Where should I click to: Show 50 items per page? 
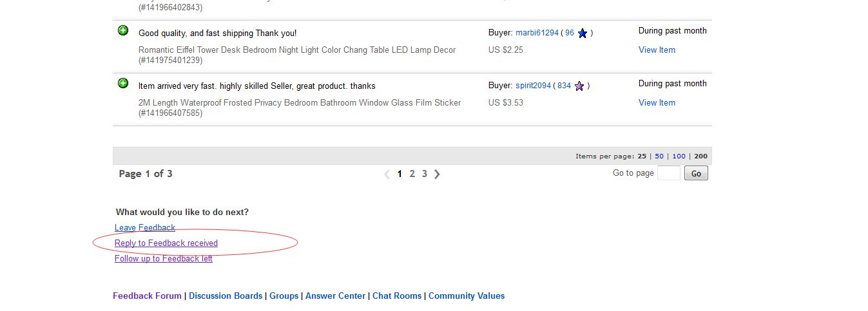(659, 156)
